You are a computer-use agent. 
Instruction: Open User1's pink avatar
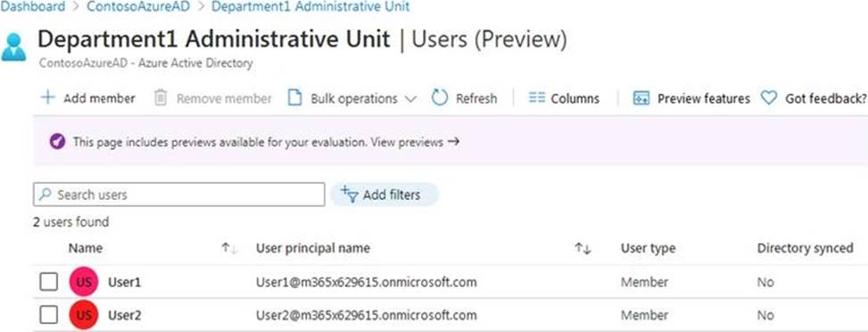pyautogui.click(x=84, y=282)
